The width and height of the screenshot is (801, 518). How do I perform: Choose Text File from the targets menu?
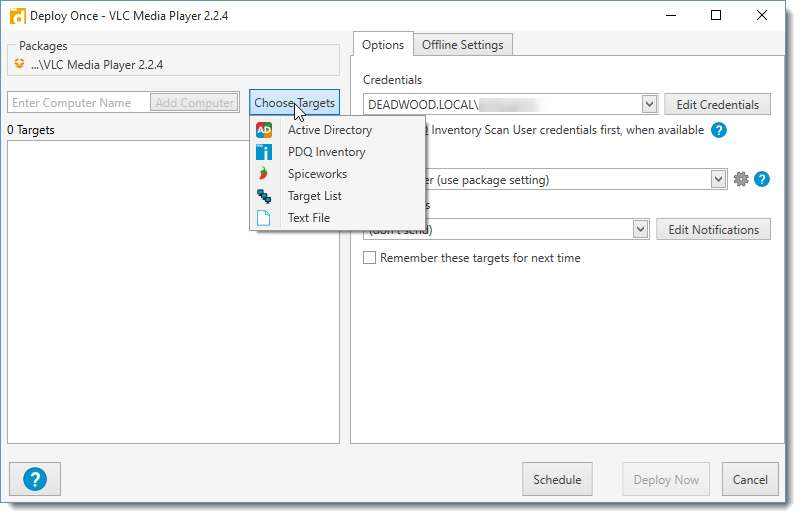[x=308, y=218]
